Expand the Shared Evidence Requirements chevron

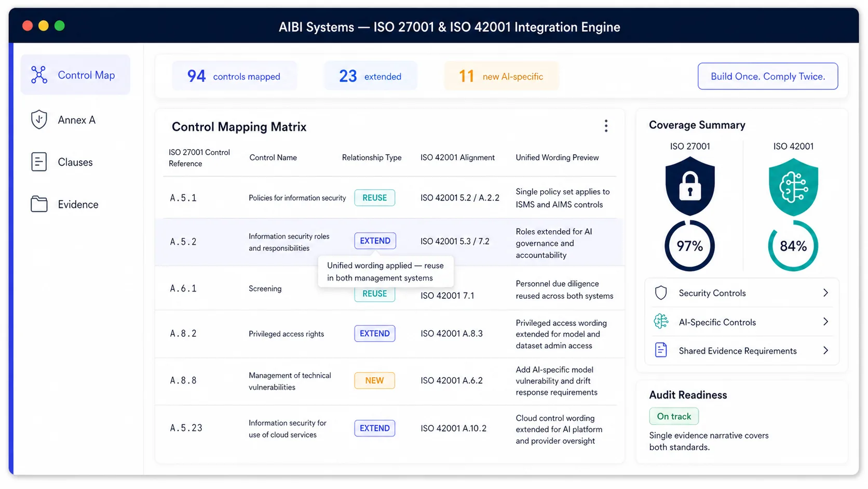[825, 350]
